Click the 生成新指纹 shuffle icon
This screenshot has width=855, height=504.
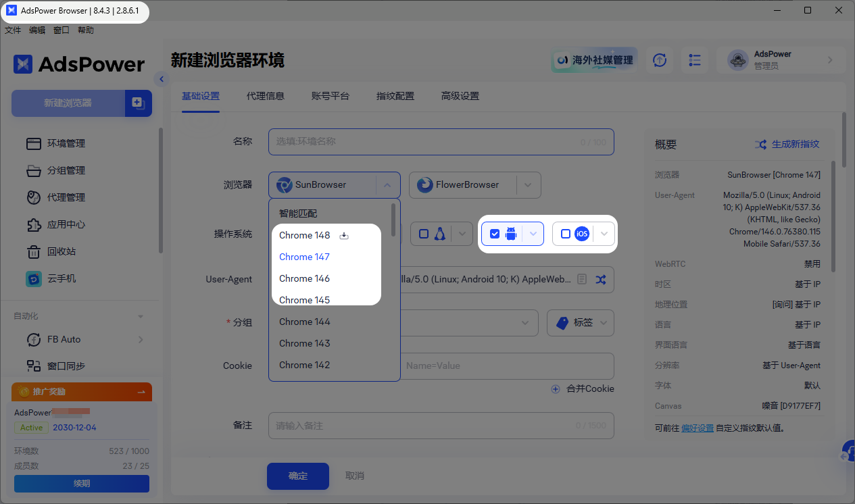click(760, 144)
